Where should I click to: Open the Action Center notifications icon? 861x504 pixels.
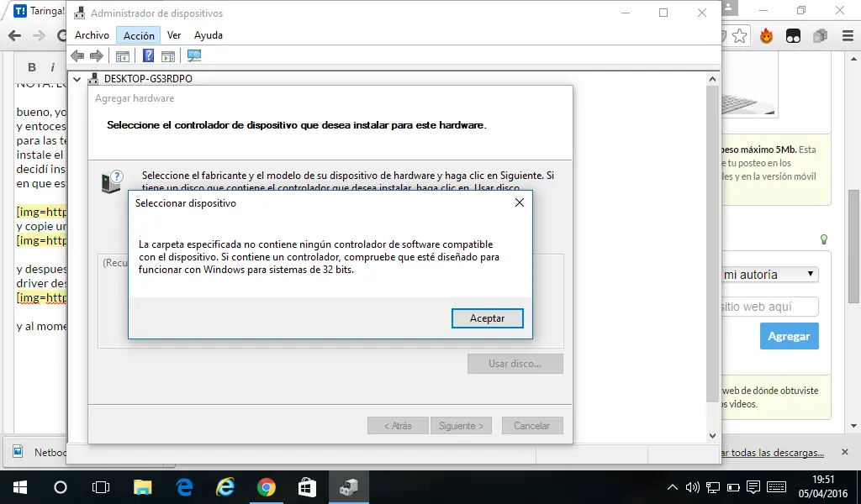click(753, 487)
